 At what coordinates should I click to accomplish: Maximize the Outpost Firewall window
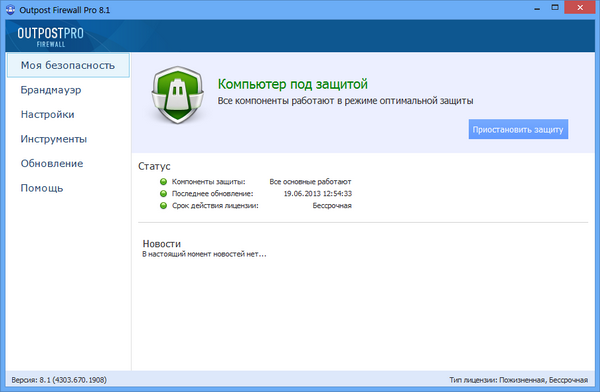(x=555, y=8)
